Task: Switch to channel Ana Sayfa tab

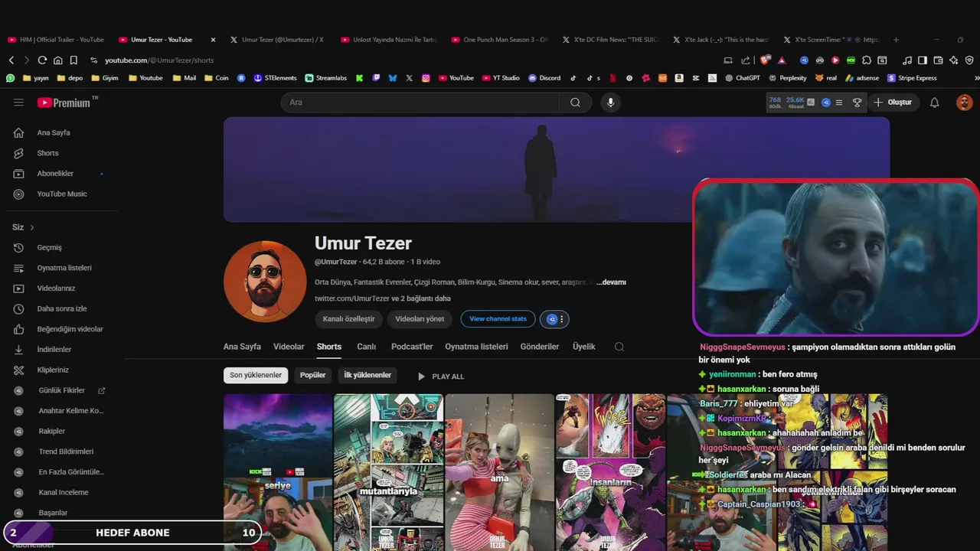Action: [242, 347]
